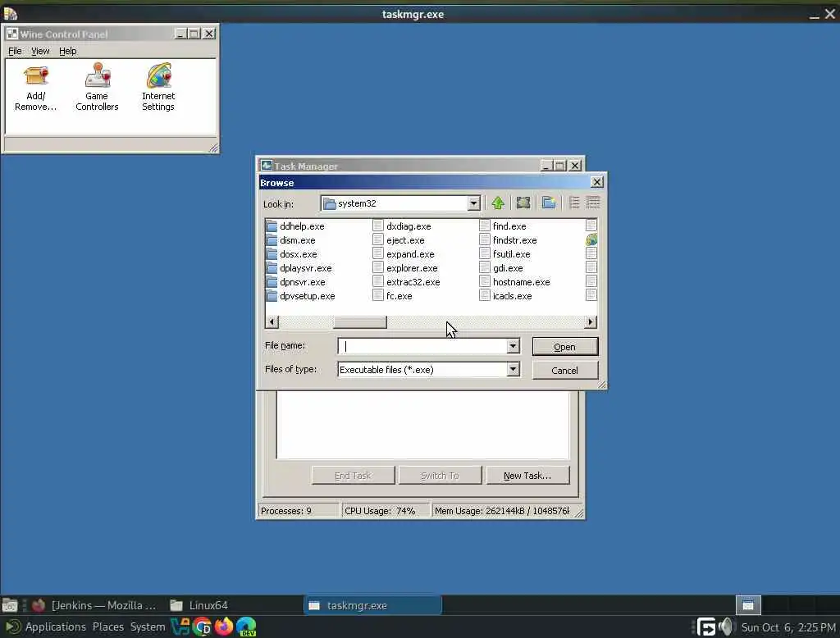Click the Cancel button in Browse
840x638 pixels.
(x=564, y=370)
